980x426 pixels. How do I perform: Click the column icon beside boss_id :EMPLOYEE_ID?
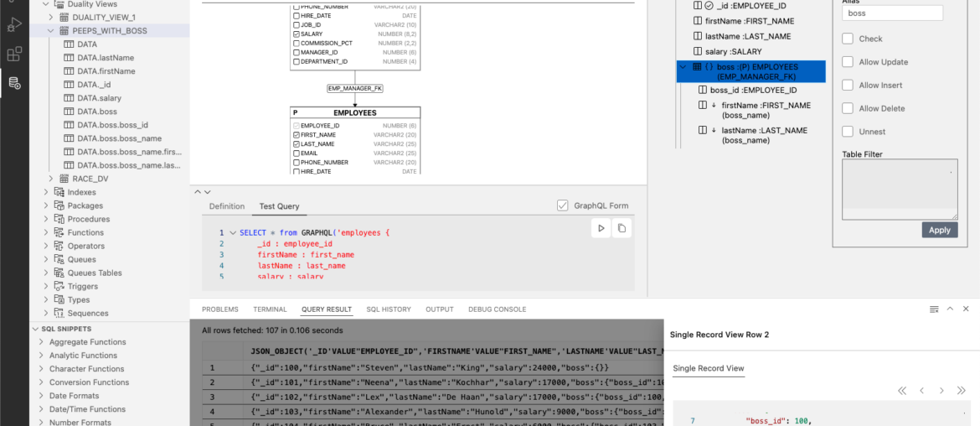pyautogui.click(x=703, y=90)
